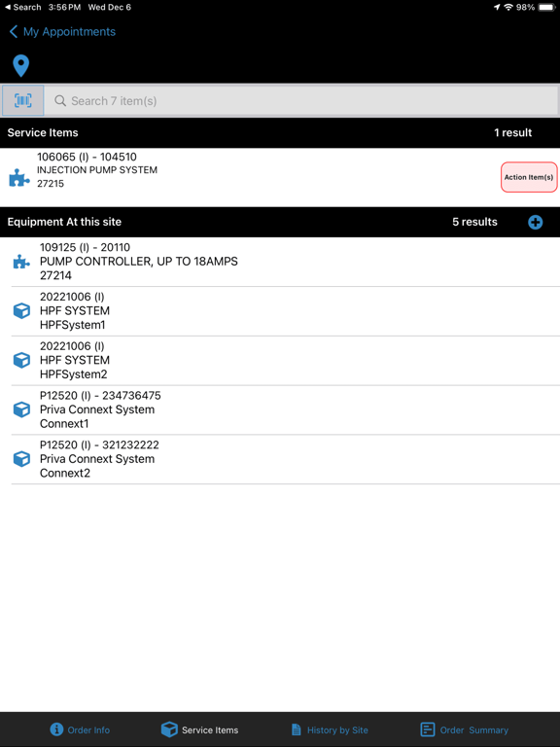Tap the serial number 27214
Image resolution: width=560 pixels, height=747 pixels.
click(x=55, y=275)
